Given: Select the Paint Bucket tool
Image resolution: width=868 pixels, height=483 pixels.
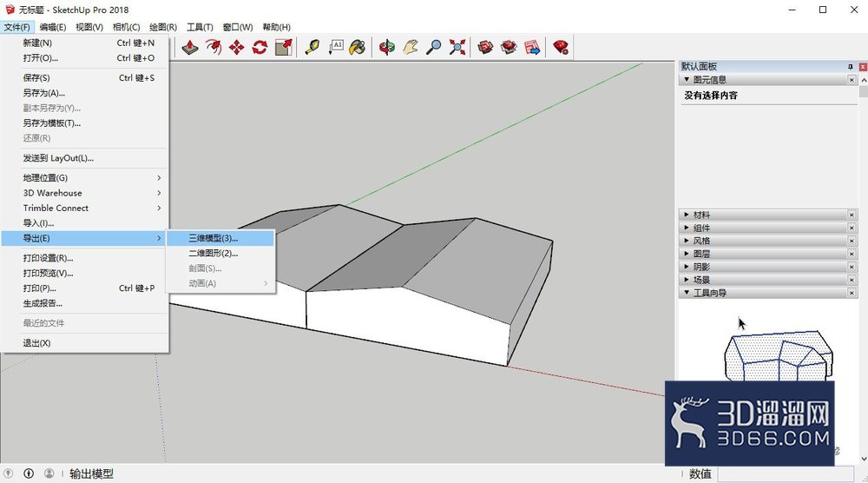Looking at the screenshot, I should [358, 47].
